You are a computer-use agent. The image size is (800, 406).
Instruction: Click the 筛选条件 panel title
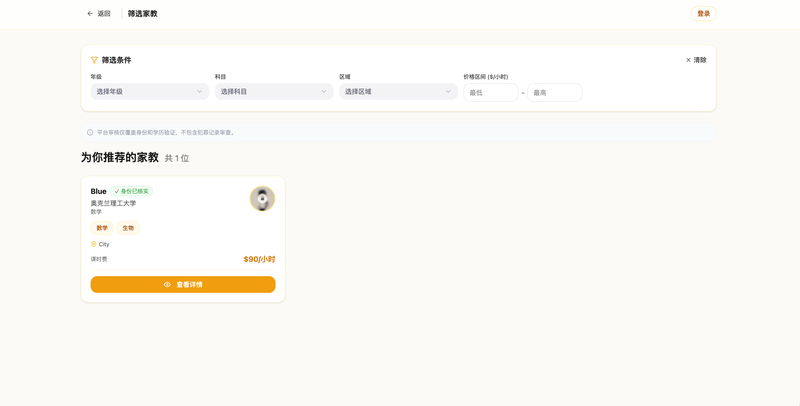click(x=116, y=60)
